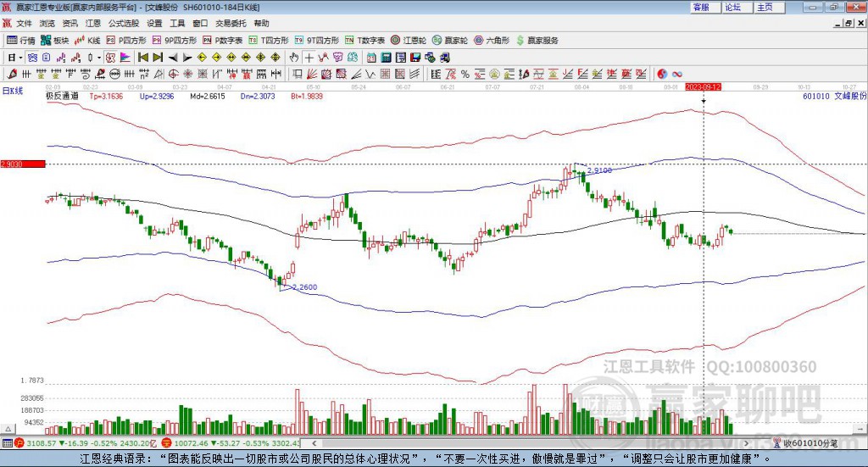Open the calendar icon with 21
This screenshot has height=467, width=868.
(x=371, y=58)
